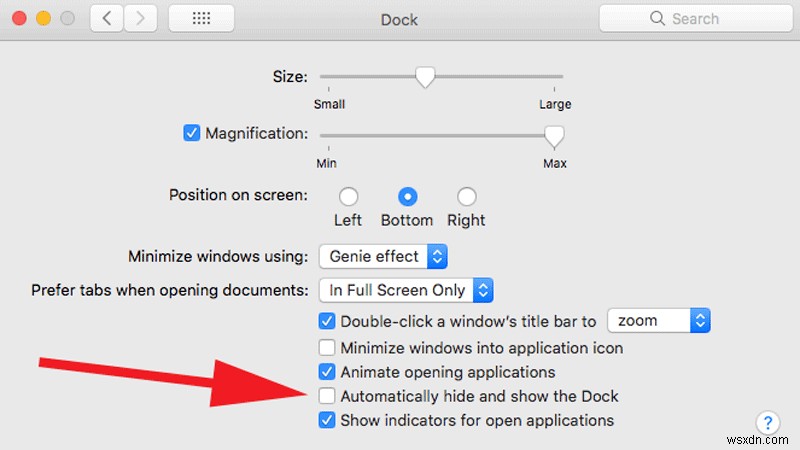Show all preferences grid icon
Viewport: 800px width, 450px height.
[x=202, y=19]
